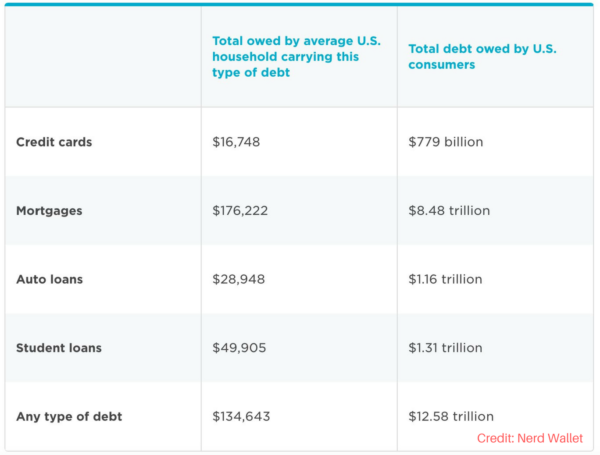Click the empty top-left header cell

[103, 56]
